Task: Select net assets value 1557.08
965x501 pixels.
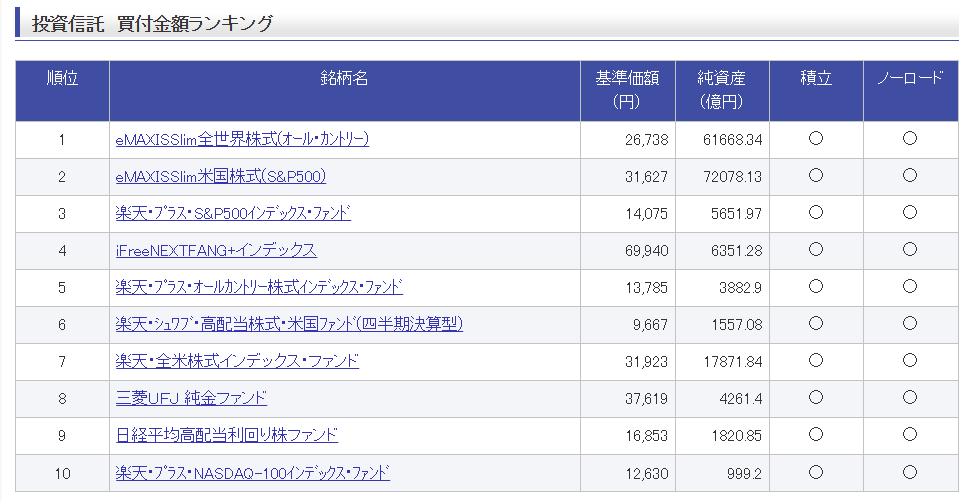Action: (x=737, y=325)
